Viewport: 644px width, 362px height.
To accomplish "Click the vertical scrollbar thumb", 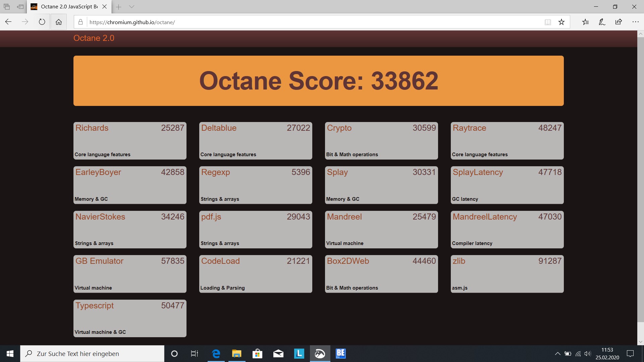I will coord(641,180).
